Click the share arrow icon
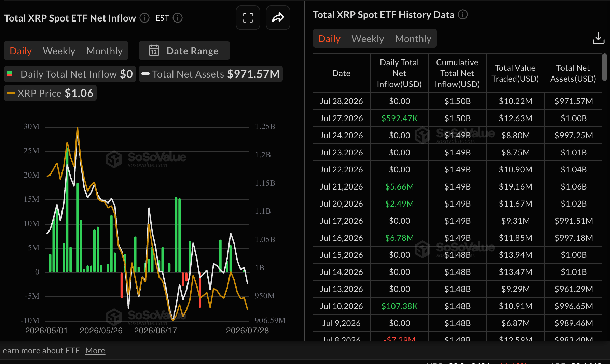610x364 pixels. [x=278, y=18]
